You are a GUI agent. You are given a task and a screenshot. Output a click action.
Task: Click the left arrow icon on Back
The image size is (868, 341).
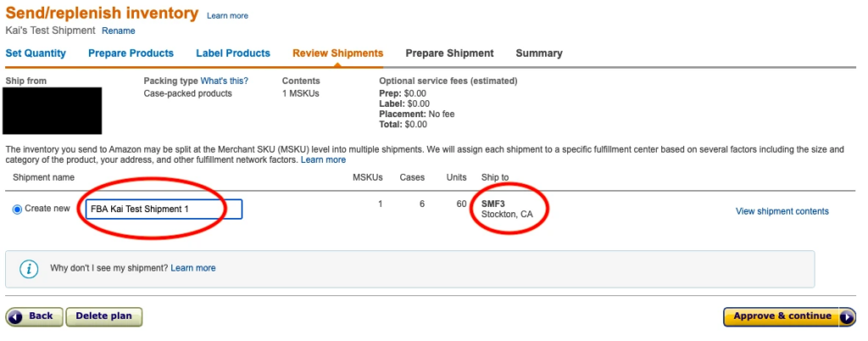(16, 316)
